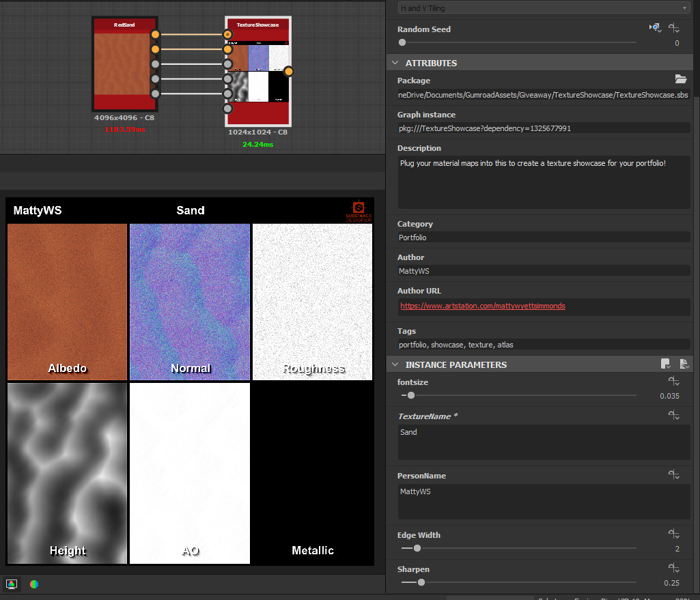Click the randomize Random Seed icon
Screen dimensions: 700x600
pos(654,28)
